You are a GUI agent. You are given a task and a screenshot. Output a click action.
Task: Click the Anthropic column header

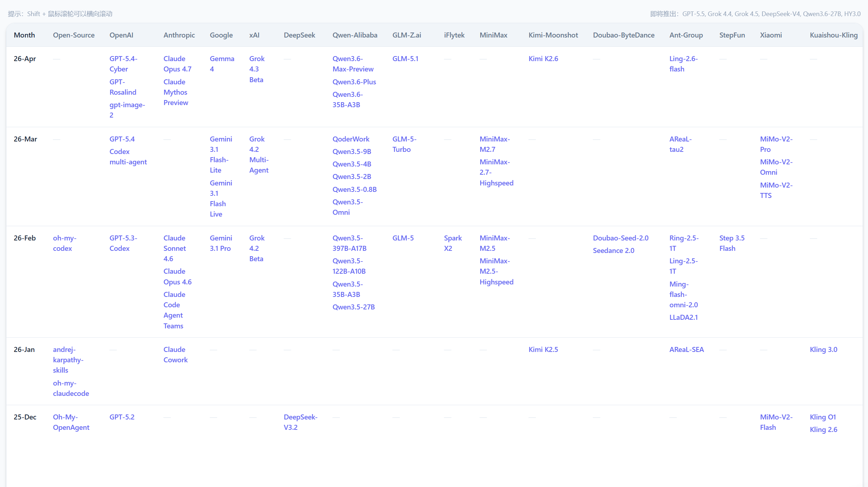point(179,35)
